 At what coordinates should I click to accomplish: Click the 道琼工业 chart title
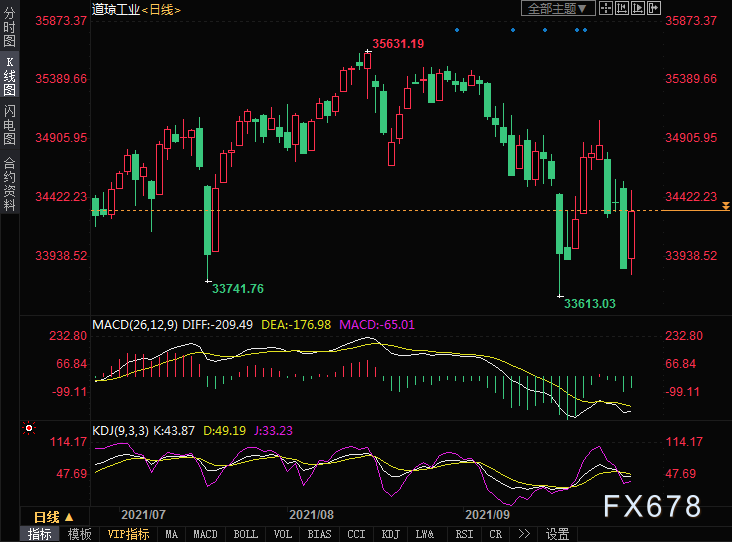[x=116, y=9]
